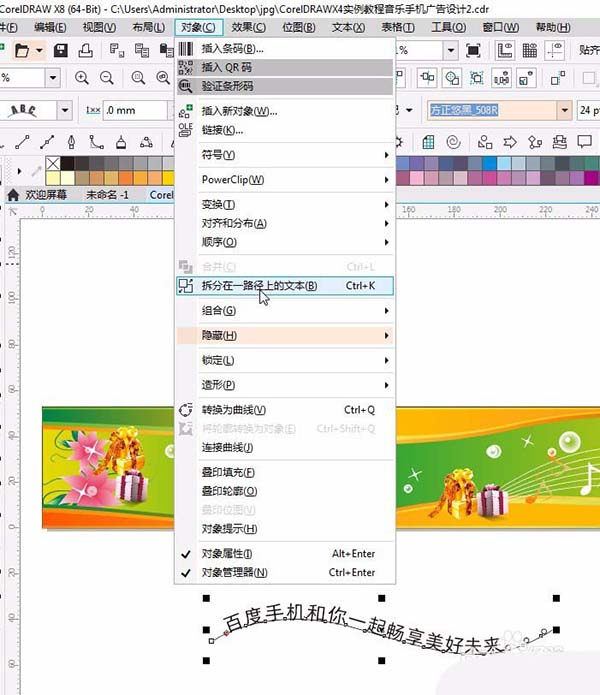Select the arrow shapes tool icon

pyautogui.click(x=510, y=142)
